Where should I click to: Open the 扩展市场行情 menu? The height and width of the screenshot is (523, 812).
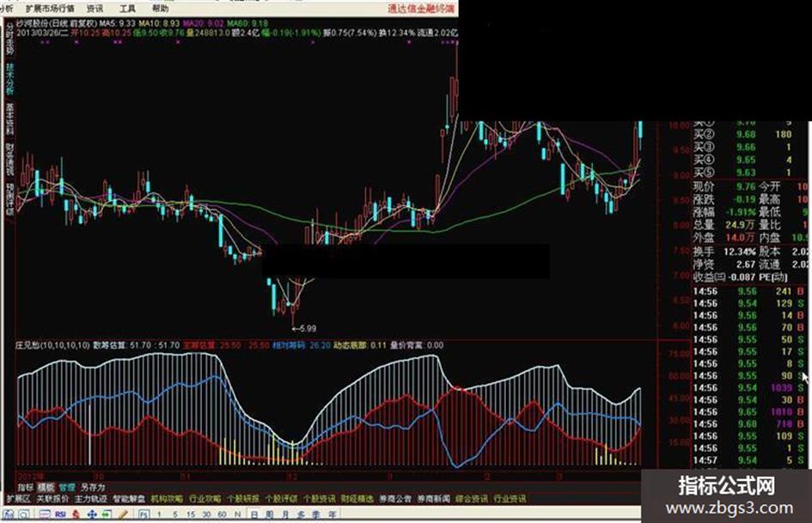[50, 9]
